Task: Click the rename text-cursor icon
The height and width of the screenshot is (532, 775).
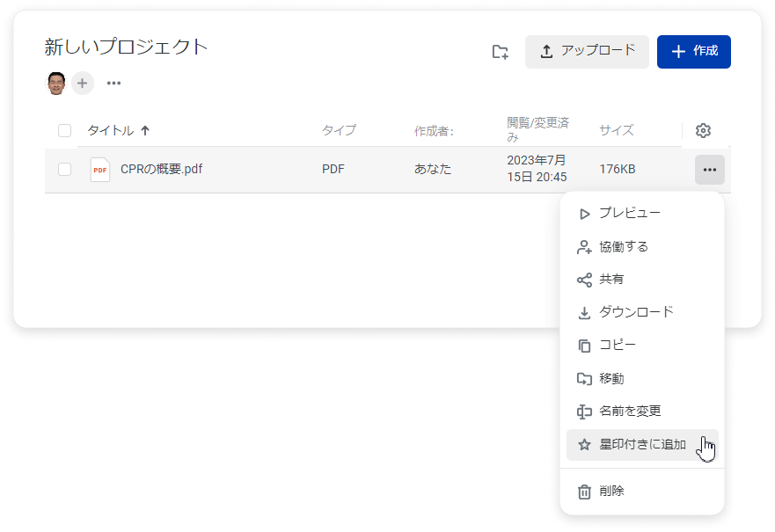Action: [584, 412]
